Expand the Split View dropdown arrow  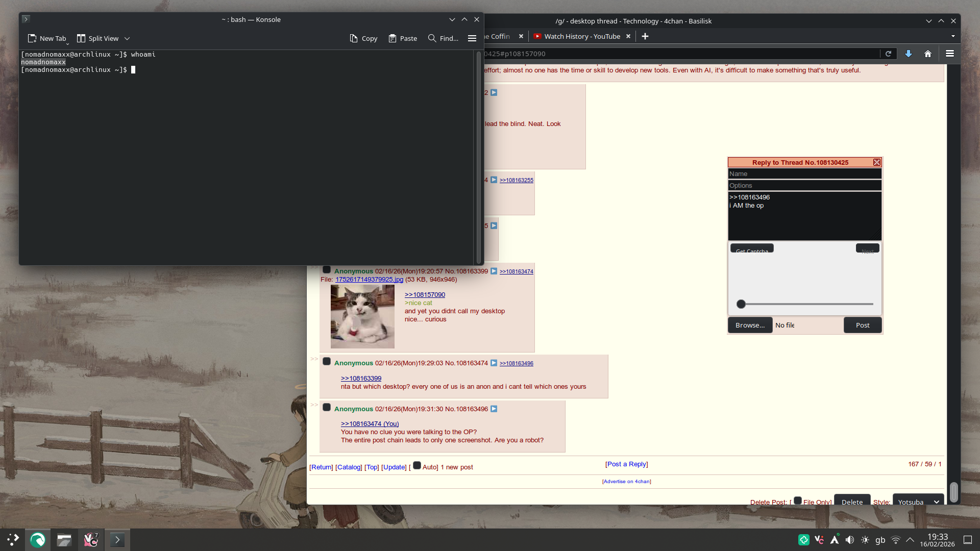(127, 38)
